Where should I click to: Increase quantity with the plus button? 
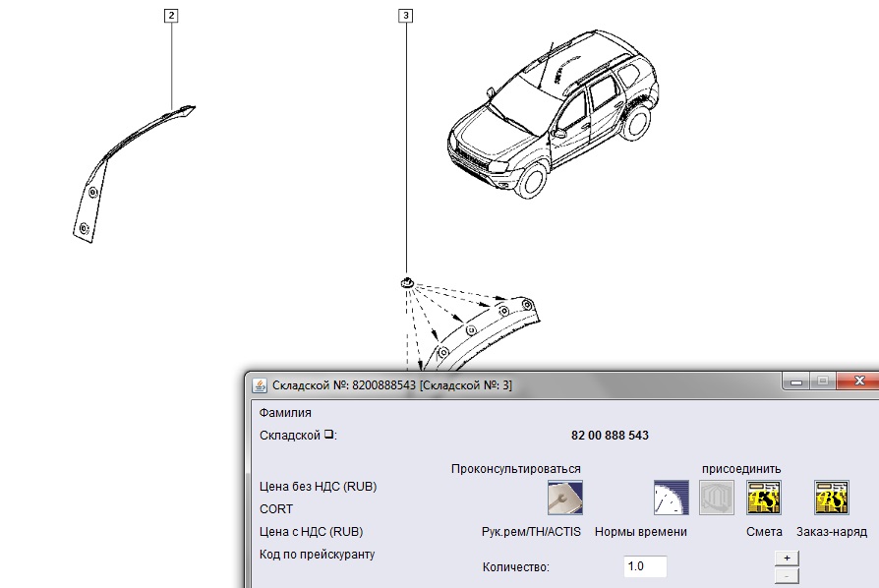coord(786,557)
